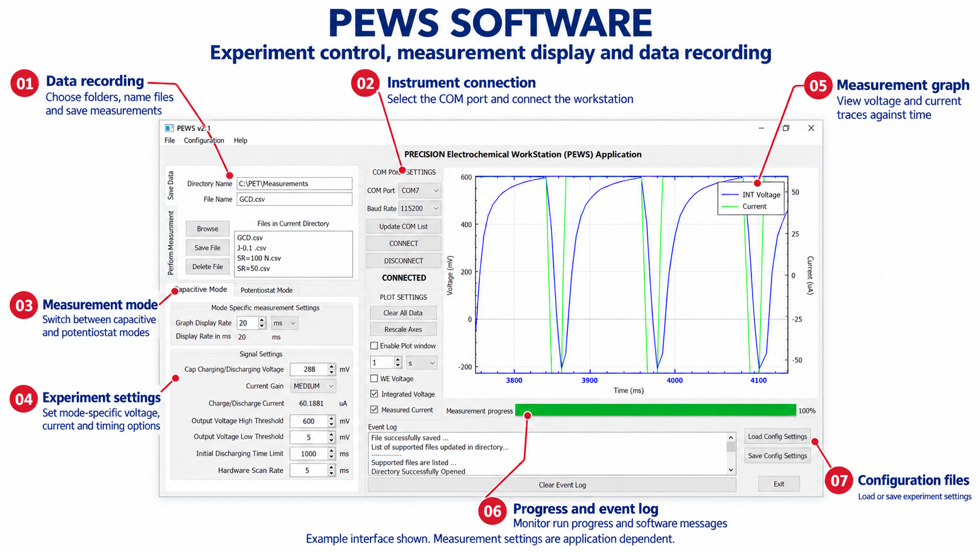This screenshot has height=552, width=980.
Task: Enable the Plot window checkbox
Action: pyautogui.click(x=374, y=346)
